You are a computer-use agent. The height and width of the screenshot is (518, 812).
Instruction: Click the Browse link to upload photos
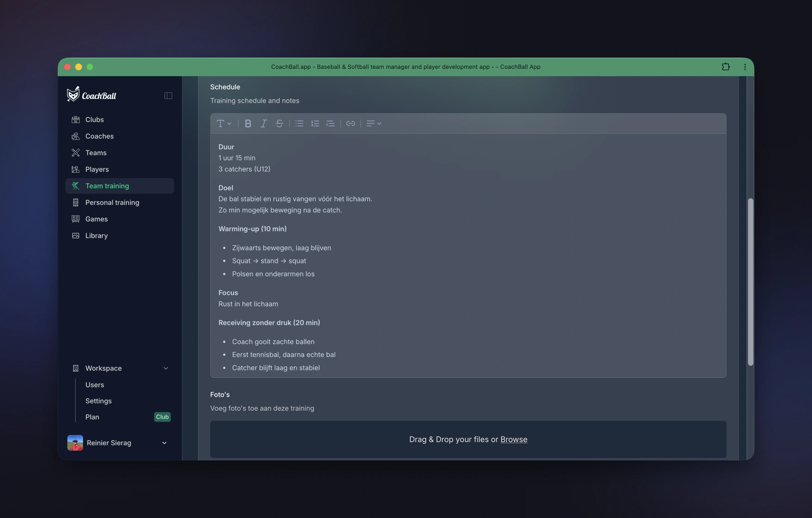click(514, 439)
